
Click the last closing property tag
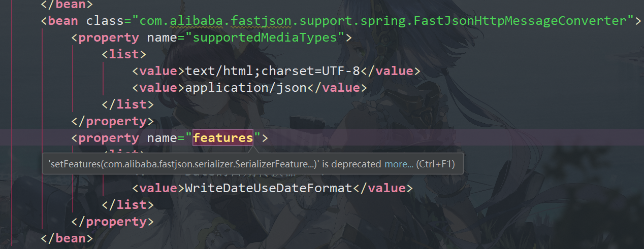(112, 222)
